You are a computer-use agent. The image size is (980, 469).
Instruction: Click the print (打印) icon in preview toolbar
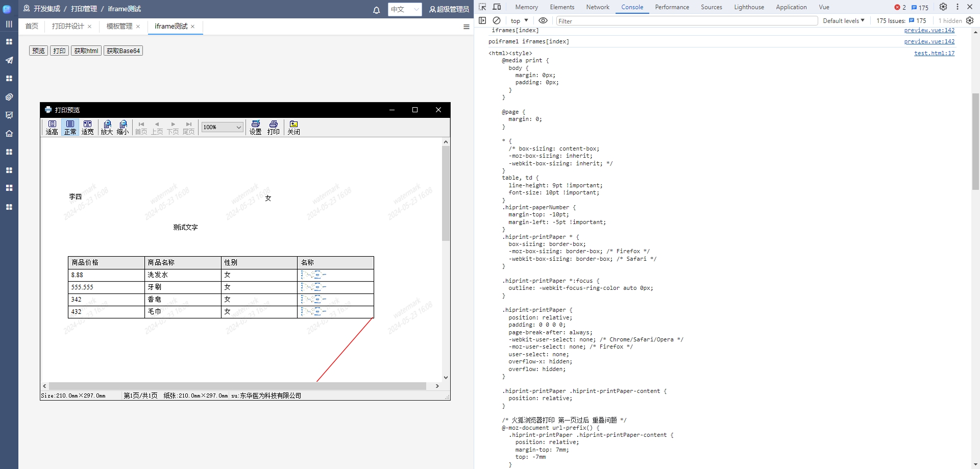[x=274, y=127]
